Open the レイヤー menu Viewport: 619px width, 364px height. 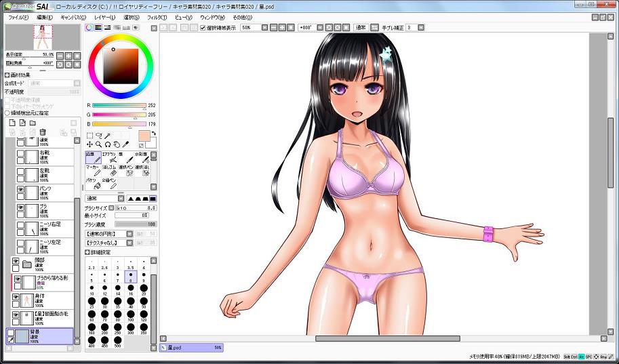point(104,16)
